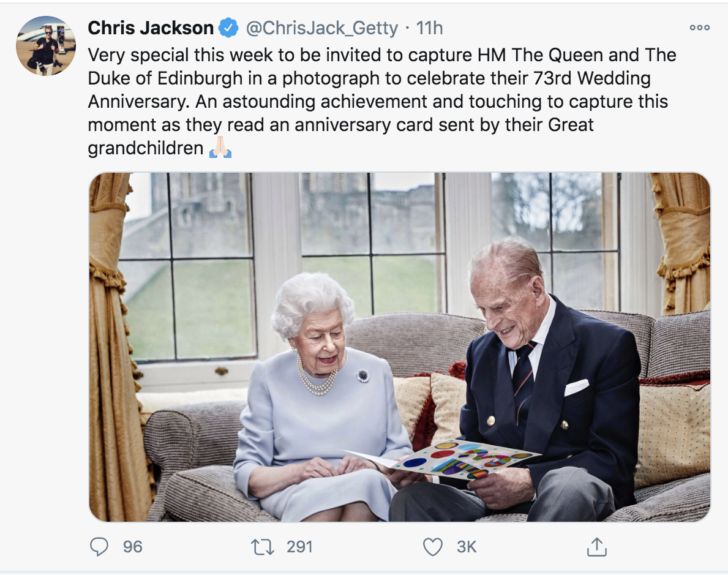Like the tweet with the heart icon
The image size is (728, 575).
point(432,546)
